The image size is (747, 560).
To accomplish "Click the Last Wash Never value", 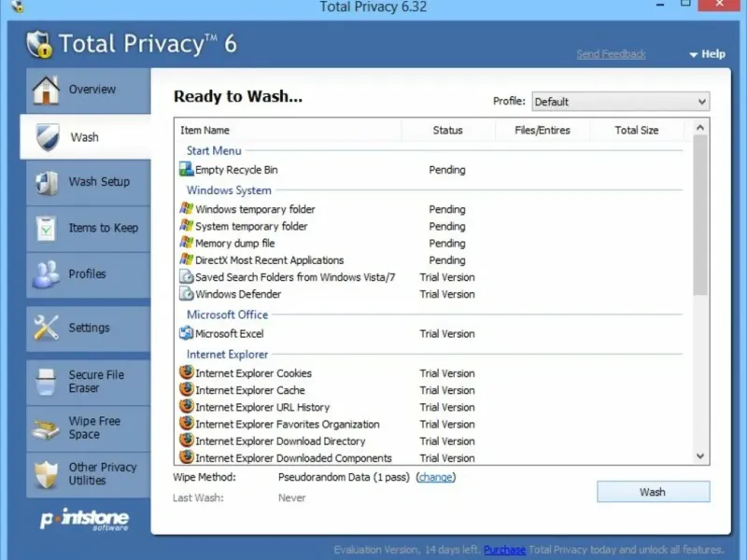I will tap(291, 498).
